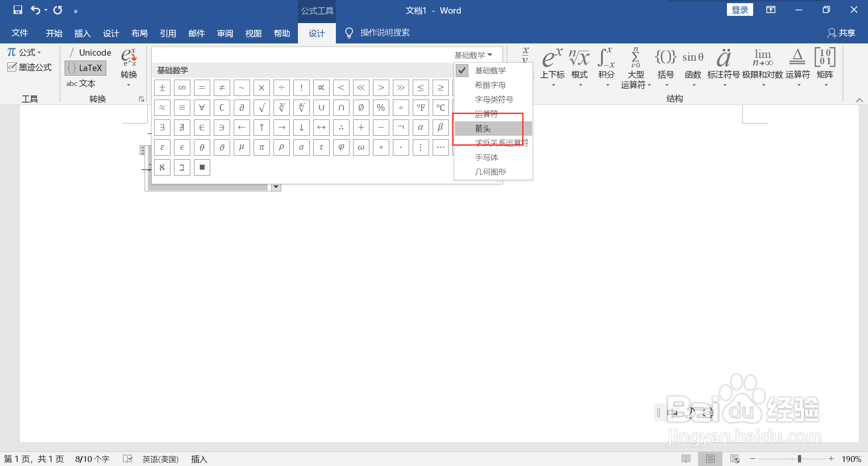Switch equation input to Unicode
The width and height of the screenshot is (868, 466).
[90, 52]
